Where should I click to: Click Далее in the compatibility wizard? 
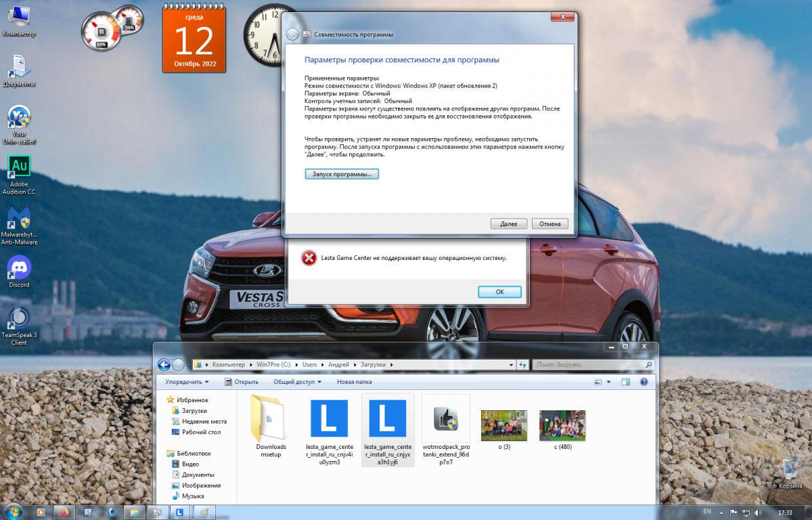pyautogui.click(x=509, y=223)
